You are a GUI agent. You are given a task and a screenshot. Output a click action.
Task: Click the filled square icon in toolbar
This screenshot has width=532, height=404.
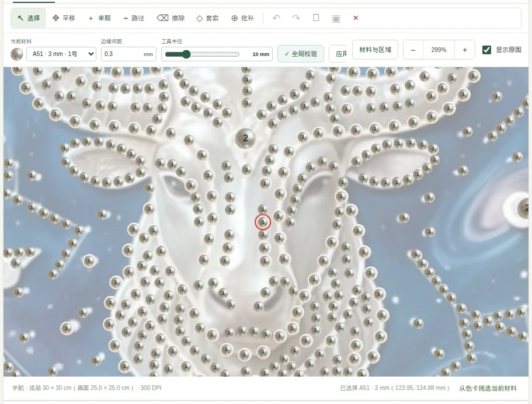336,18
